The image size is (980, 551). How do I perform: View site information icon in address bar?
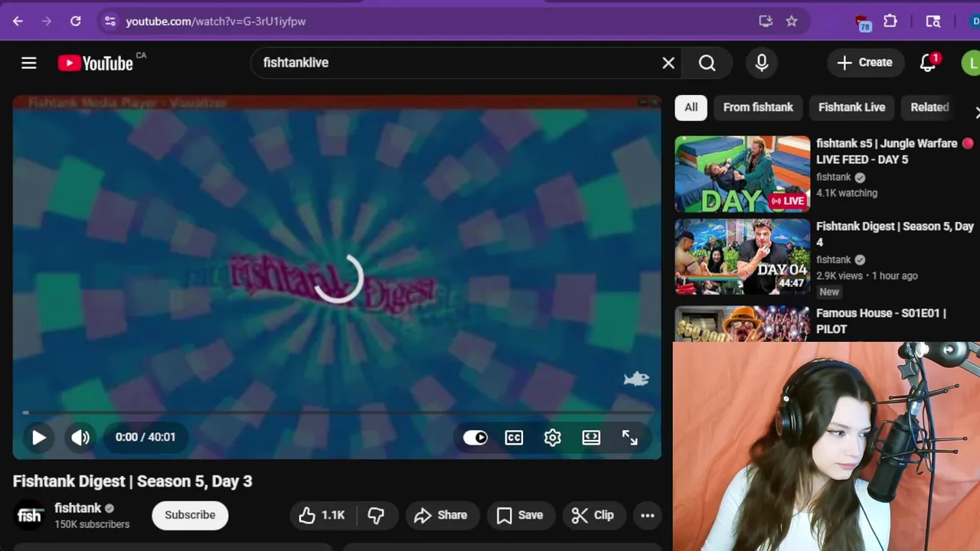[x=110, y=21]
